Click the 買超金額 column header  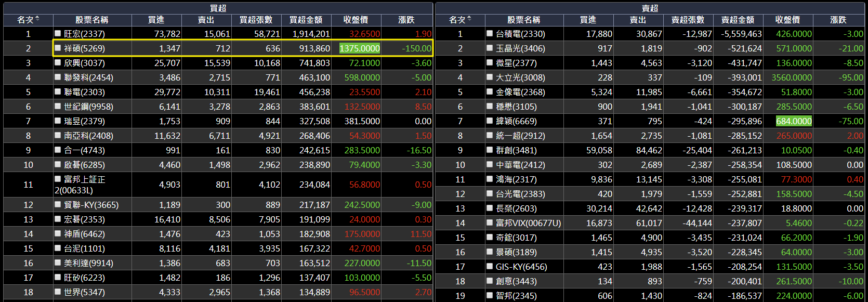tap(306, 20)
